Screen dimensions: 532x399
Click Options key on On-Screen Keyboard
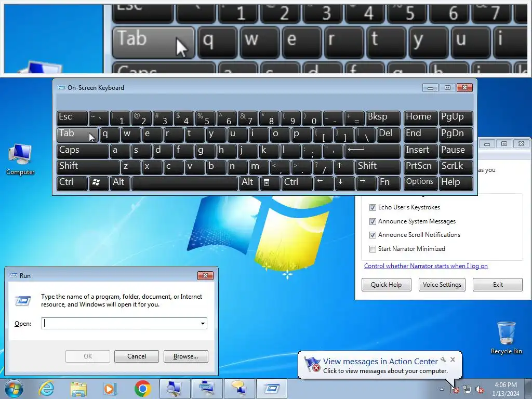pos(420,183)
